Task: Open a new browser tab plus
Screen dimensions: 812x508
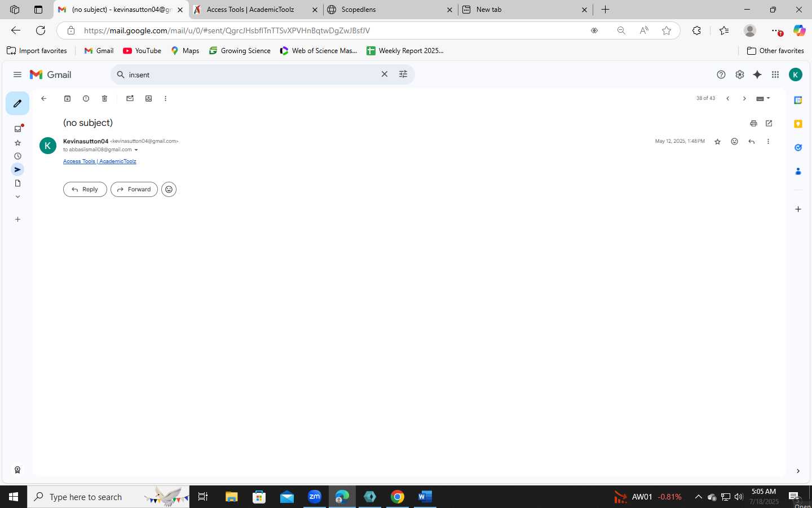Action: [605, 10]
